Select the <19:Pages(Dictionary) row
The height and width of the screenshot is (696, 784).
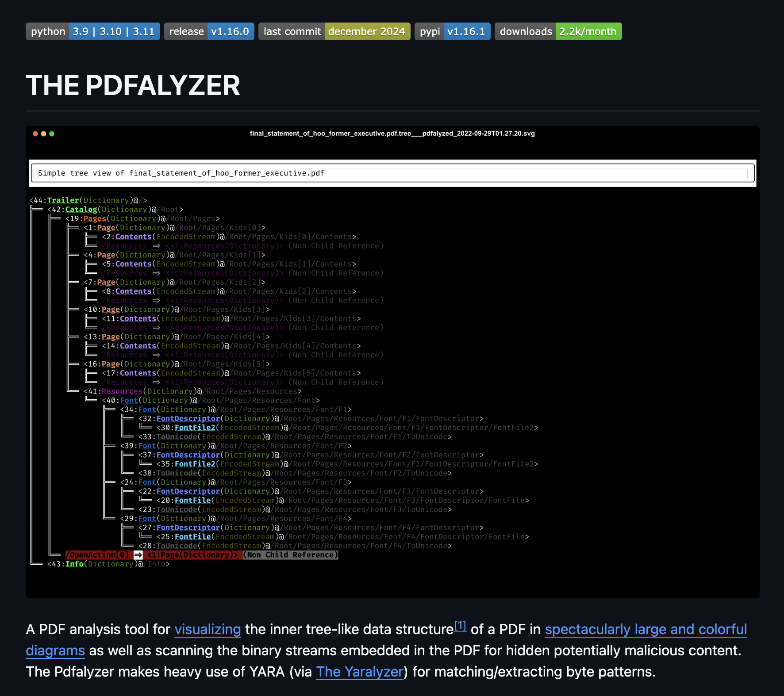click(x=142, y=218)
